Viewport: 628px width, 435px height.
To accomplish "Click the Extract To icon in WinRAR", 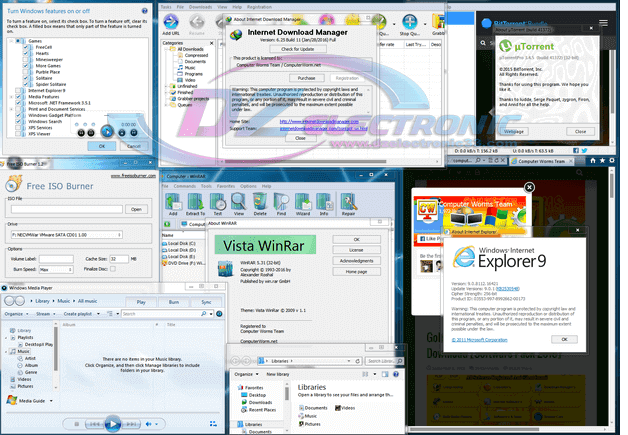I will click(x=195, y=201).
